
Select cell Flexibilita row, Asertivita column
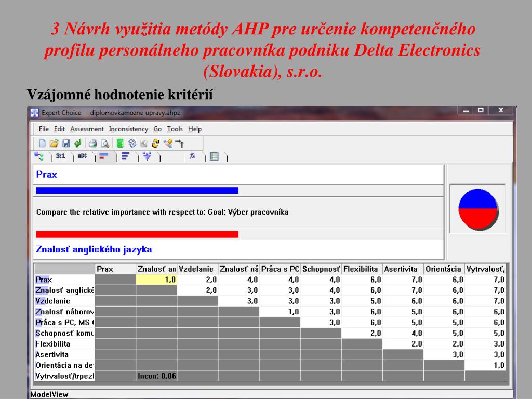(x=403, y=344)
